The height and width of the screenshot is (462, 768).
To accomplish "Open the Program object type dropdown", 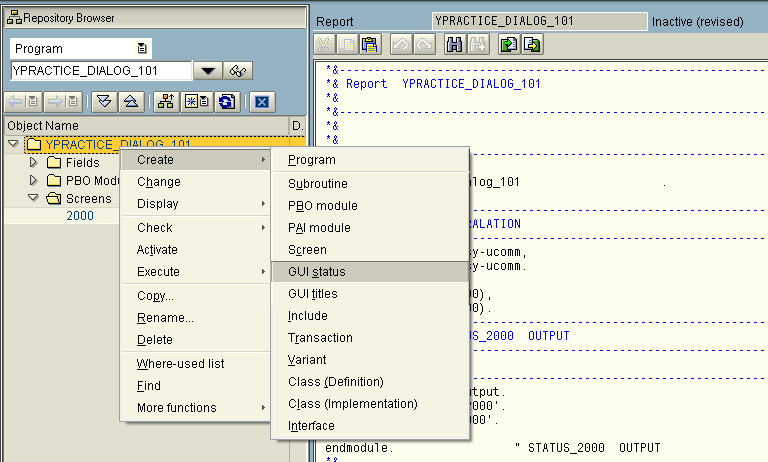I will (142, 48).
